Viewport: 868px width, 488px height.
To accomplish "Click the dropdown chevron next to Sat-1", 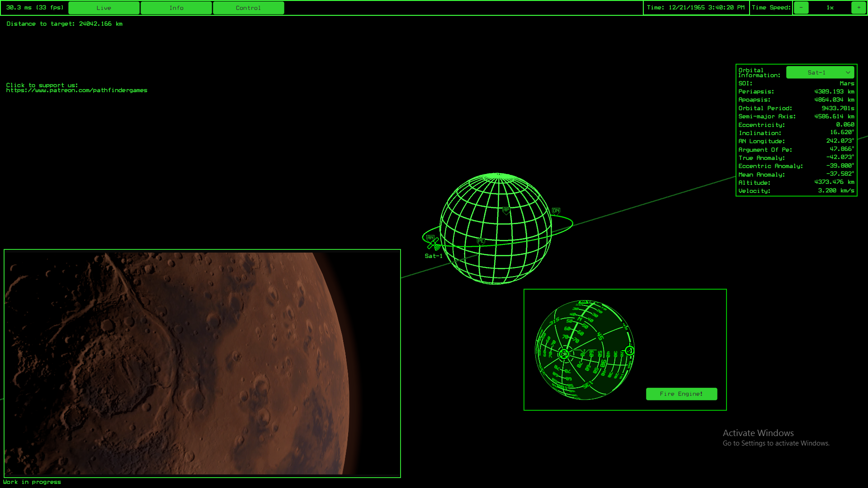I will tap(848, 72).
